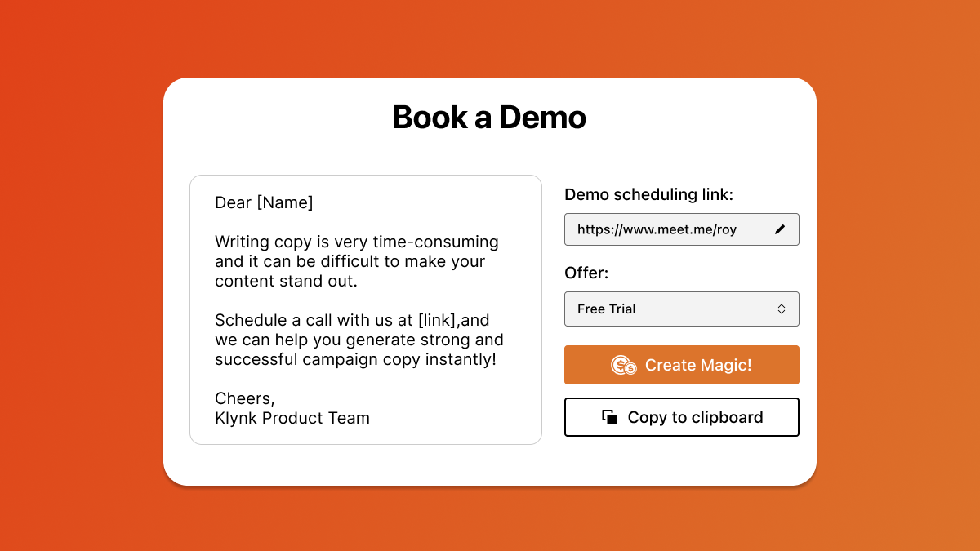Click the "Offer:" label
980x551 pixels.
[586, 273]
